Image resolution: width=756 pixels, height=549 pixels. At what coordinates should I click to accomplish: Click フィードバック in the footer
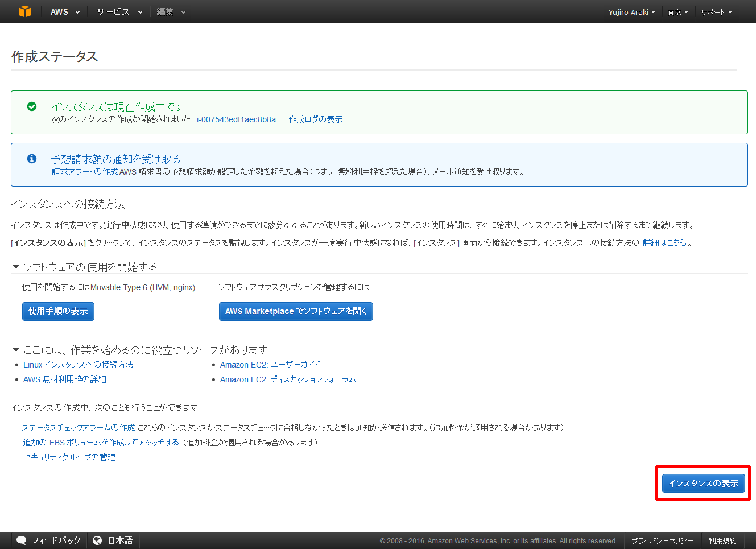pyautogui.click(x=56, y=540)
